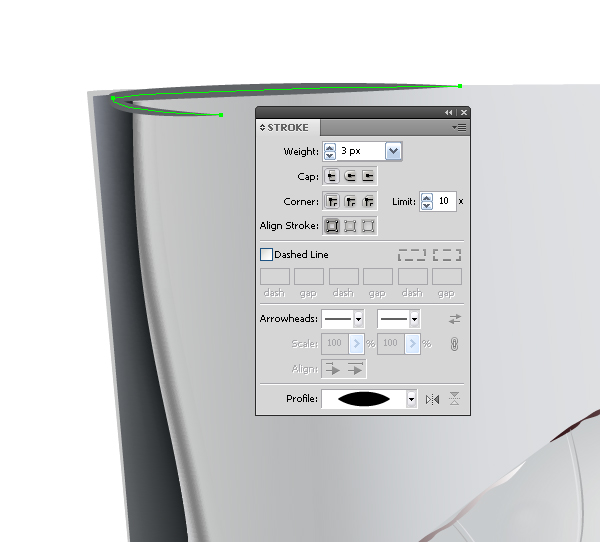Place arrow tip at path end
Viewport: 600px width, 542px height.
click(355, 369)
